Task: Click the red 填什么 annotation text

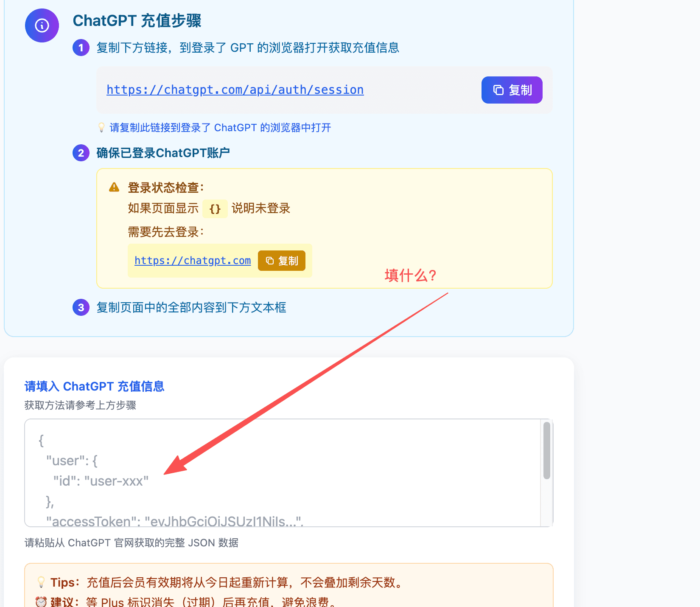Action: tap(410, 275)
